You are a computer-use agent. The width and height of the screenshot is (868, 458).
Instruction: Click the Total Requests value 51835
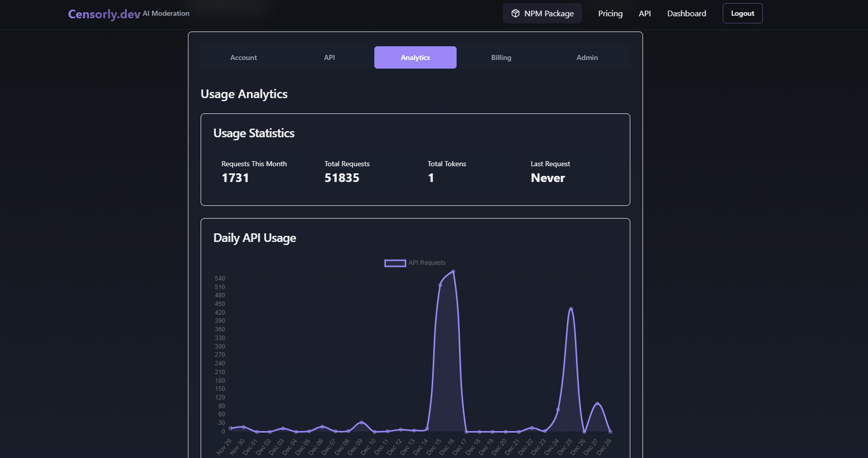342,178
